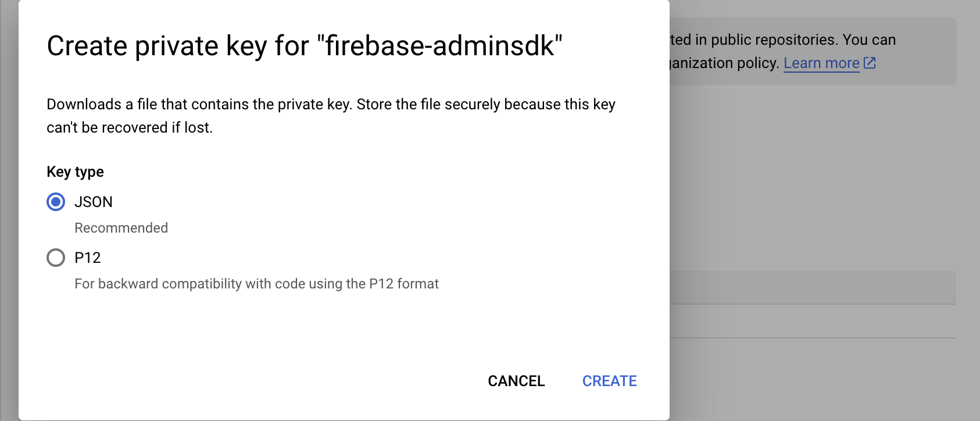
Task: Click the "organization policy" text in background banner
Action: (724, 63)
